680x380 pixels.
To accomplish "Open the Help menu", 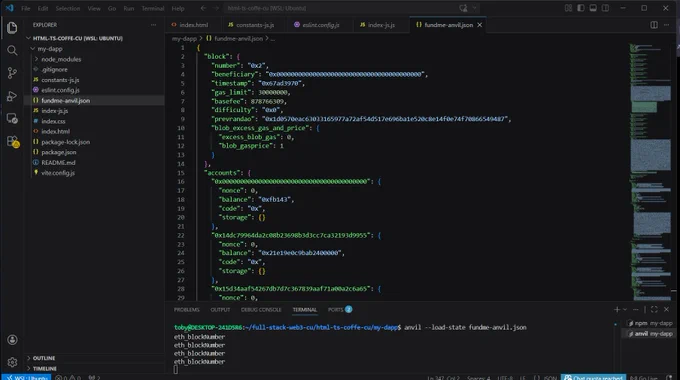I will pos(178,8).
